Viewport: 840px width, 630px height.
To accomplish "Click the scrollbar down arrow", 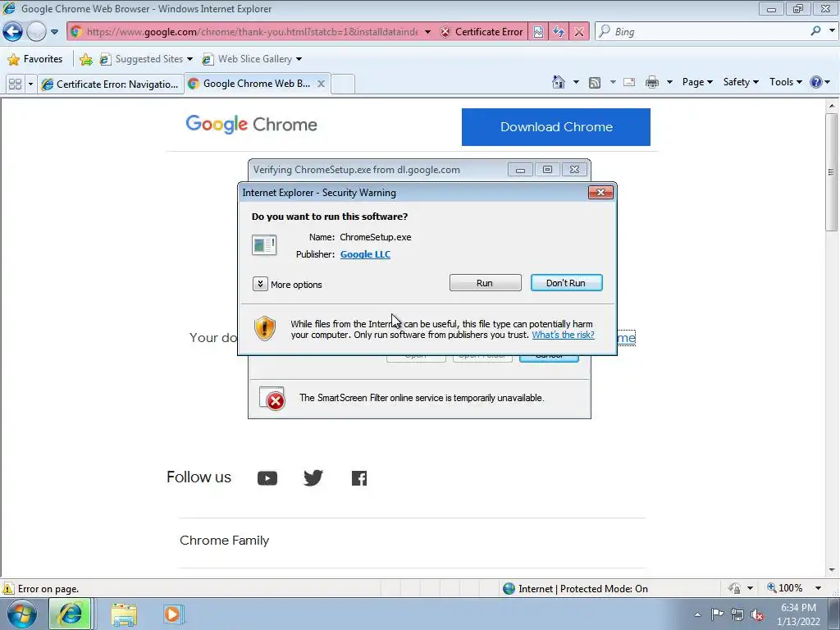I will pyautogui.click(x=832, y=571).
